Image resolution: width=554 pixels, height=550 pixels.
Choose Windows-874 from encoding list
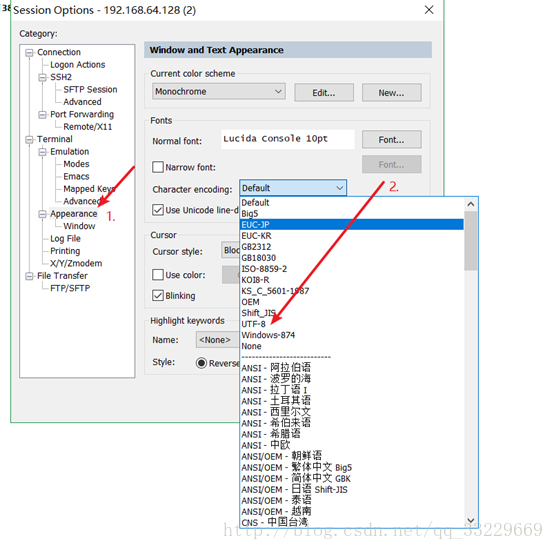click(x=352, y=335)
